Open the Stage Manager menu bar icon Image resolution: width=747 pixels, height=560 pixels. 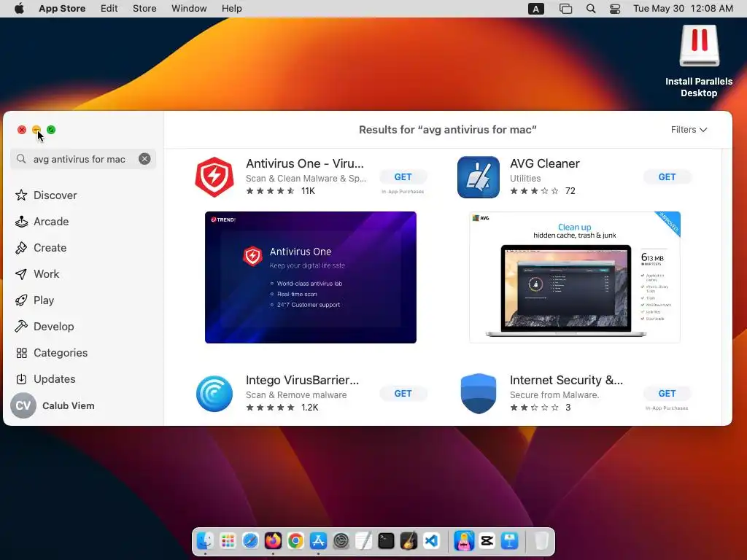click(565, 9)
